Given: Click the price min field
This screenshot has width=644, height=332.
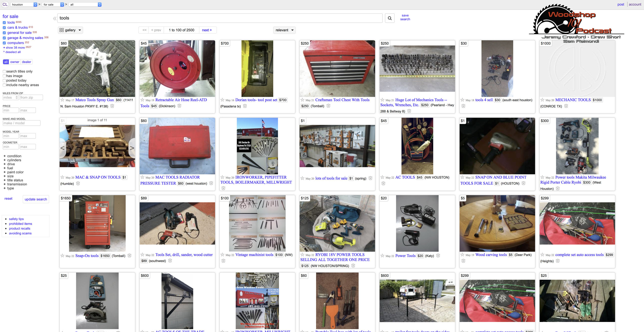Looking at the screenshot, I should click(x=11, y=110).
